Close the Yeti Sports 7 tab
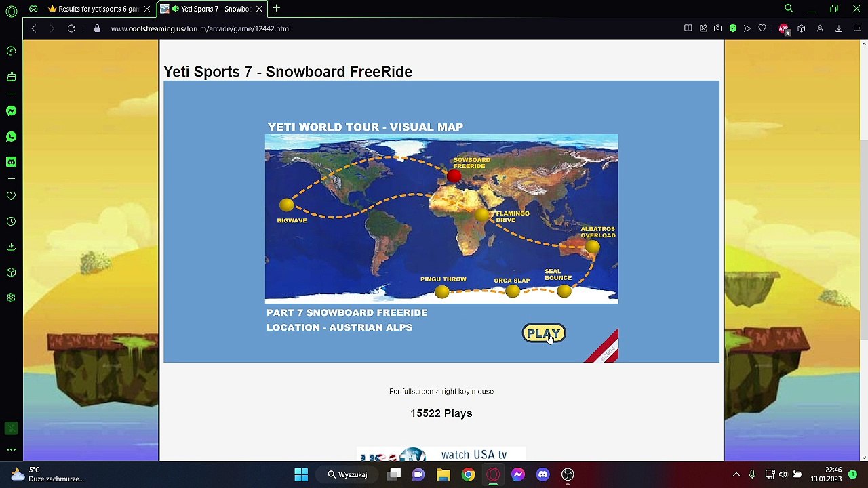 pyautogui.click(x=259, y=9)
